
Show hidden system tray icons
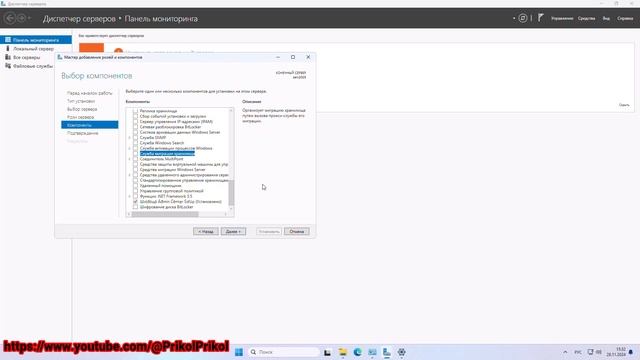click(565, 352)
